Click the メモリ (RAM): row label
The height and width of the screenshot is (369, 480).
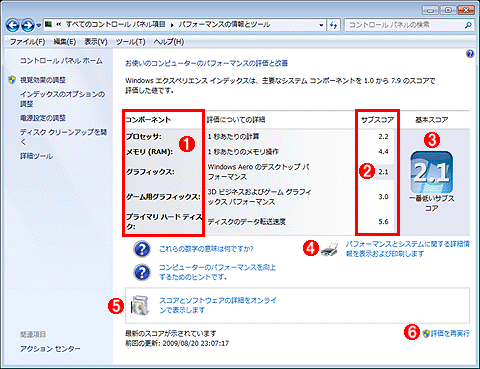[x=149, y=152]
